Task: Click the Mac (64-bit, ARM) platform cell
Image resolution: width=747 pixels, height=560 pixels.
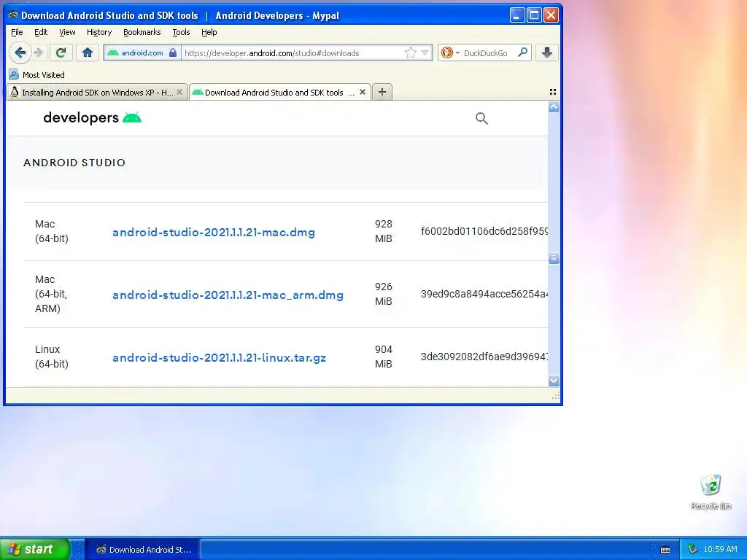Action: 51,294
